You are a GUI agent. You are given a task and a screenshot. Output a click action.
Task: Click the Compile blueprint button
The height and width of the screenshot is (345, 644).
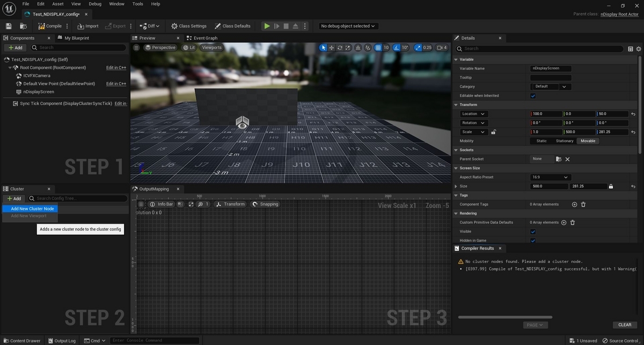tap(50, 26)
